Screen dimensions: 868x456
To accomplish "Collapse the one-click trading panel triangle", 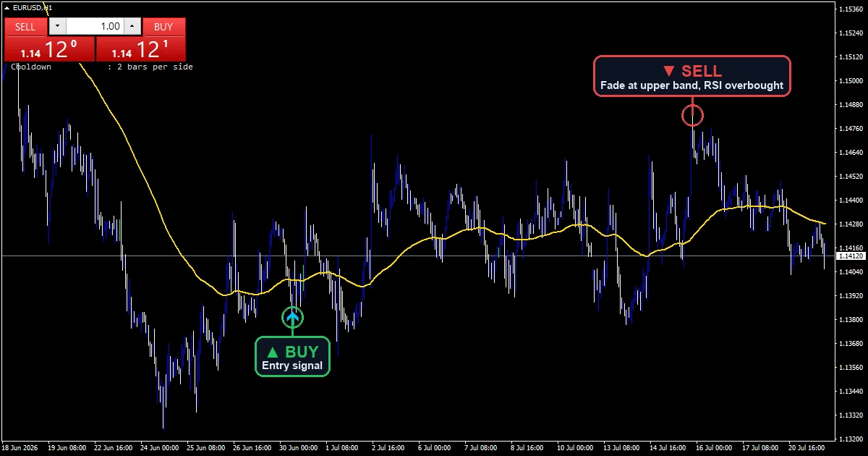I will click(7, 8).
